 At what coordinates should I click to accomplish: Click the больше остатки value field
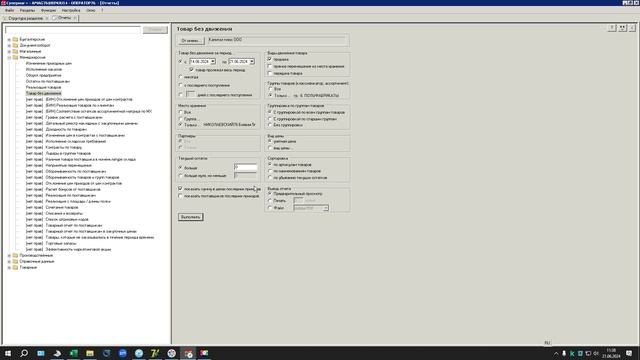pyautogui.click(x=246, y=167)
